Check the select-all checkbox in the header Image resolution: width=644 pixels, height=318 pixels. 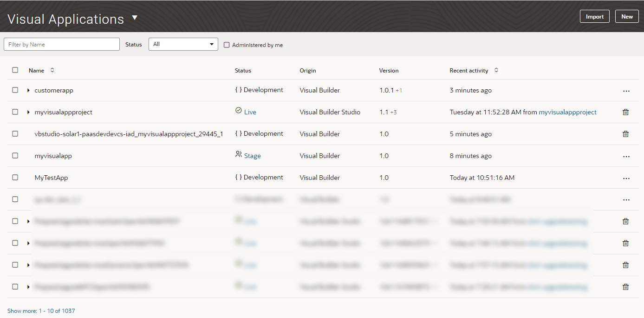point(15,70)
